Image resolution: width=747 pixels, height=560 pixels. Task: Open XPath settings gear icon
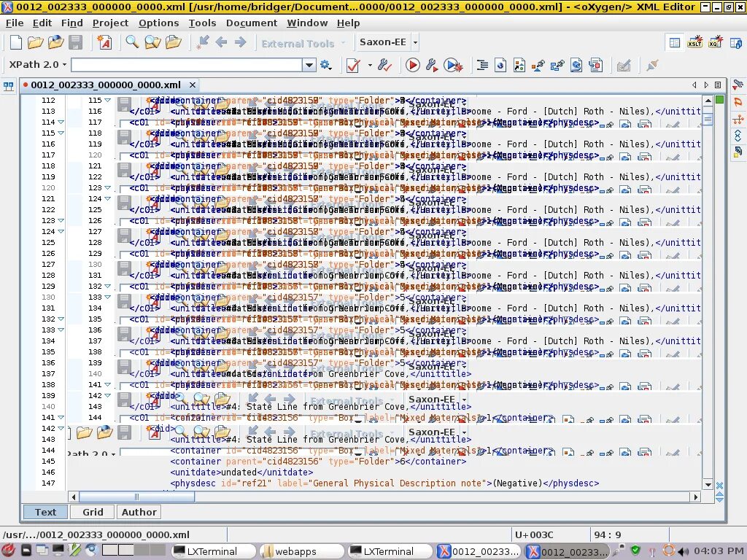[326, 65]
